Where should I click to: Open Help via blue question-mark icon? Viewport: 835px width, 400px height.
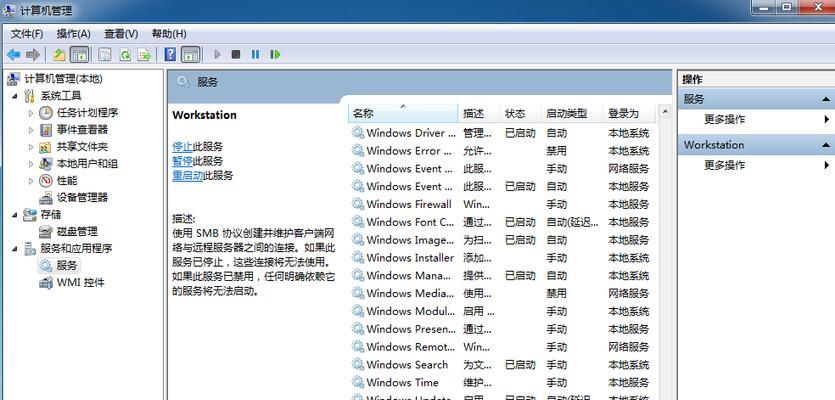point(170,54)
